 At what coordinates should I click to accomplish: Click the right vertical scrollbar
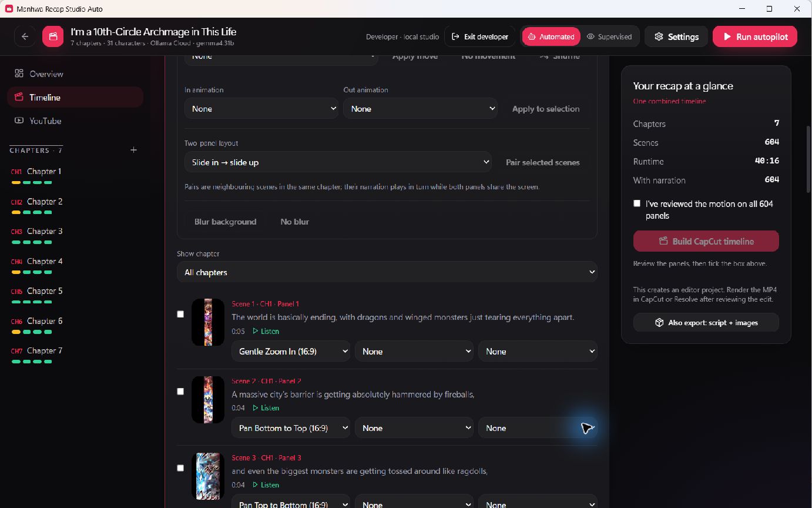808,159
